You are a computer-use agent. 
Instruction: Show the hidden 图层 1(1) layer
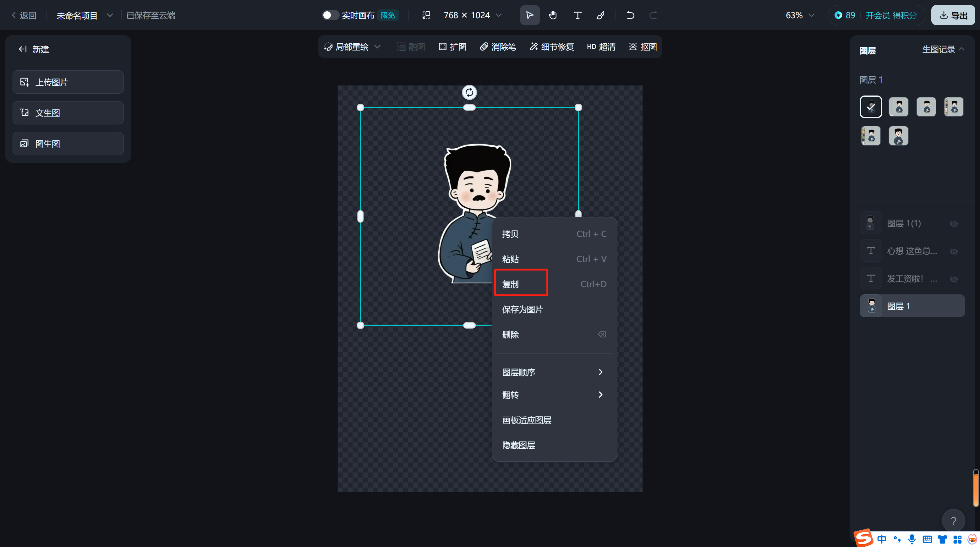click(953, 224)
